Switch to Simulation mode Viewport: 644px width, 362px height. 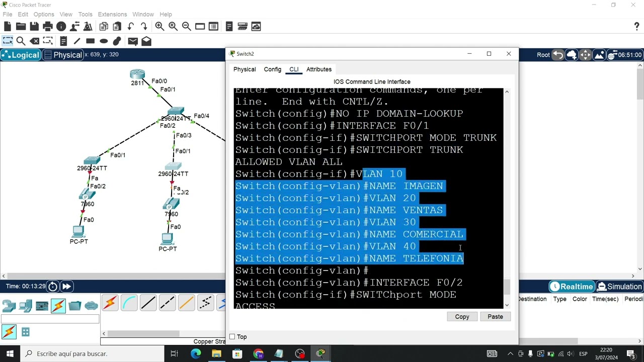pos(619,287)
